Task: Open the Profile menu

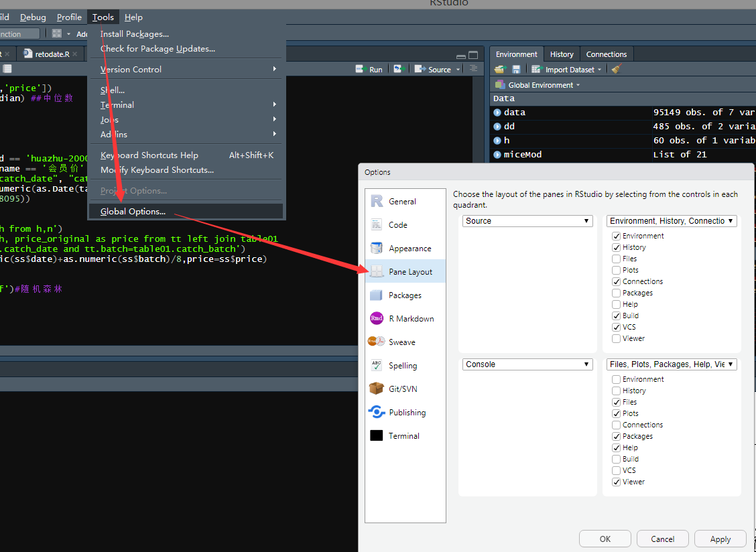Action: click(69, 17)
